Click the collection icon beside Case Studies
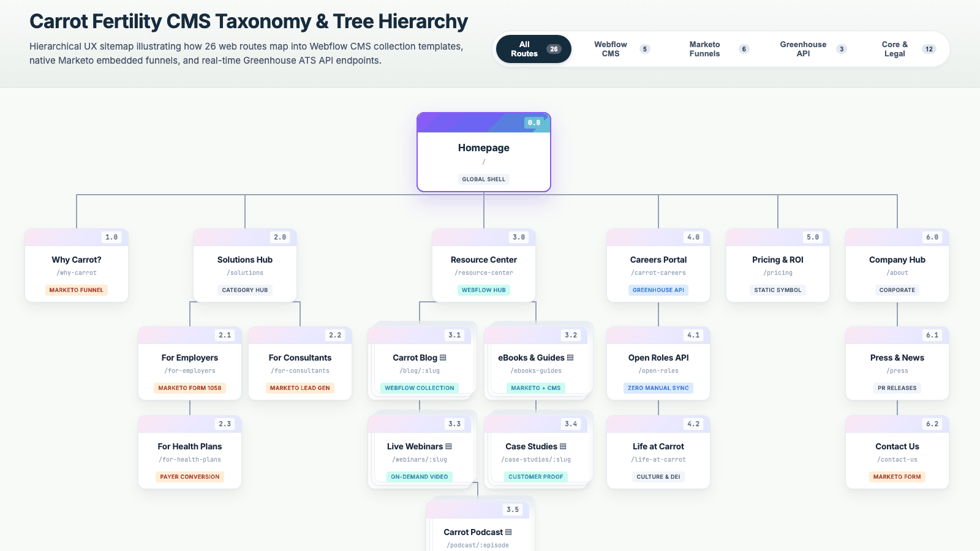The image size is (980, 551). [563, 446]
